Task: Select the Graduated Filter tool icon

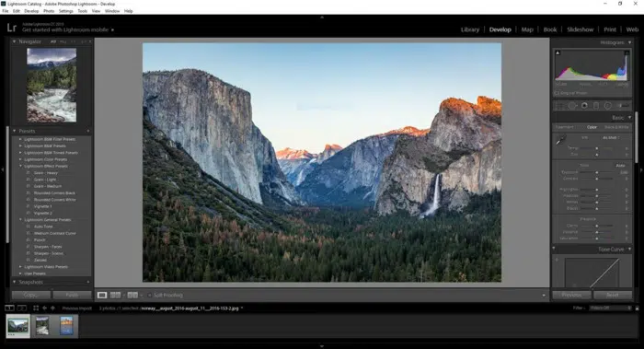Action: pyautogui.click(x=596, y=106)
